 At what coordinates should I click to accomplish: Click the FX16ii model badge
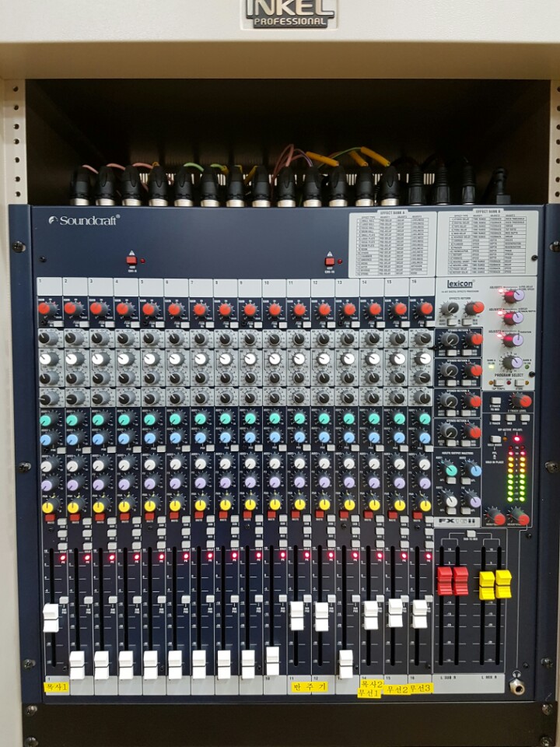coord(457,521)
